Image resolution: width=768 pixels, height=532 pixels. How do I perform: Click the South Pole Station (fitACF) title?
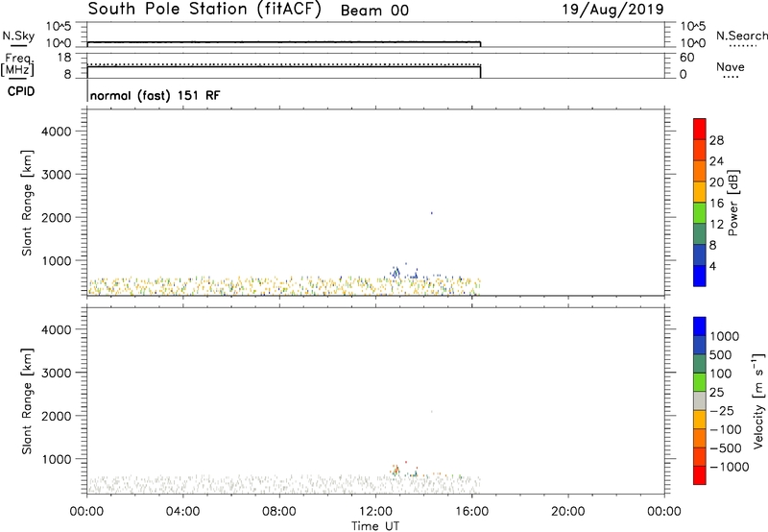[x=204, y=10]
